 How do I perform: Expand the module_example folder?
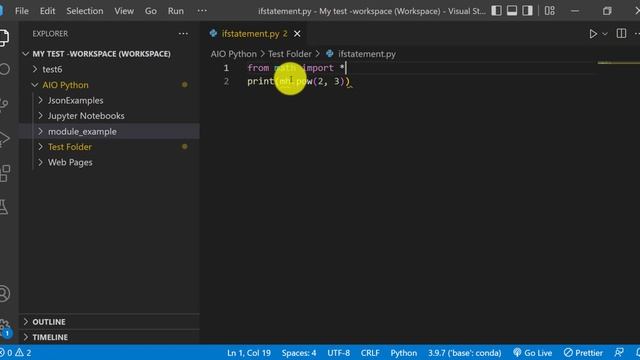[x=109, y=131]
